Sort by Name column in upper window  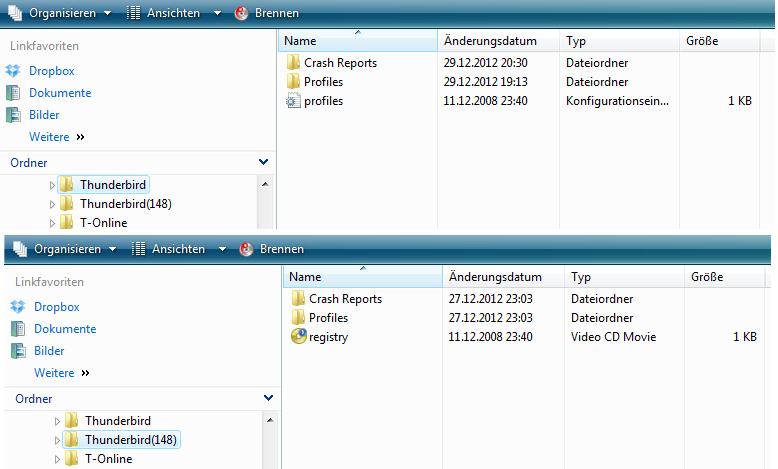[x=358, y=41]
